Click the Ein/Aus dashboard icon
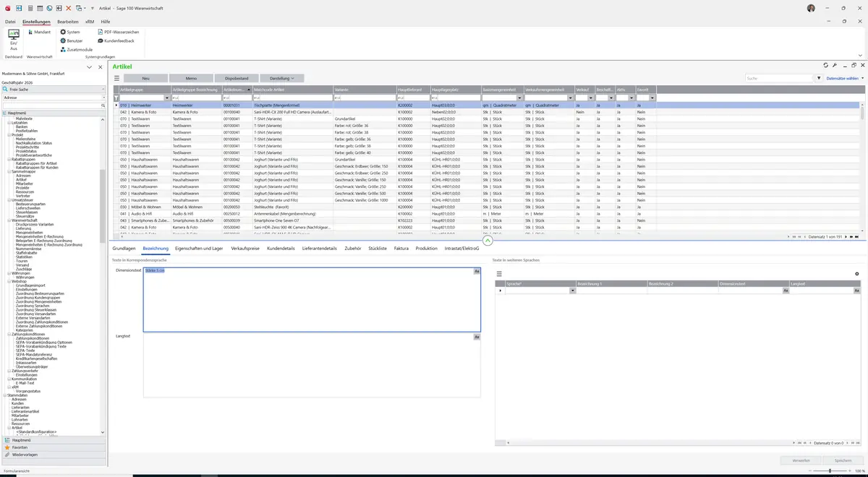868x477 pixels. click(13, 40)
